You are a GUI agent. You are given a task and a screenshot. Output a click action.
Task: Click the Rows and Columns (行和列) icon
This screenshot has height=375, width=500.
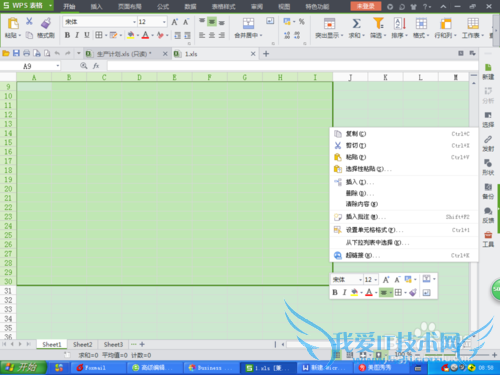point(445,24)
